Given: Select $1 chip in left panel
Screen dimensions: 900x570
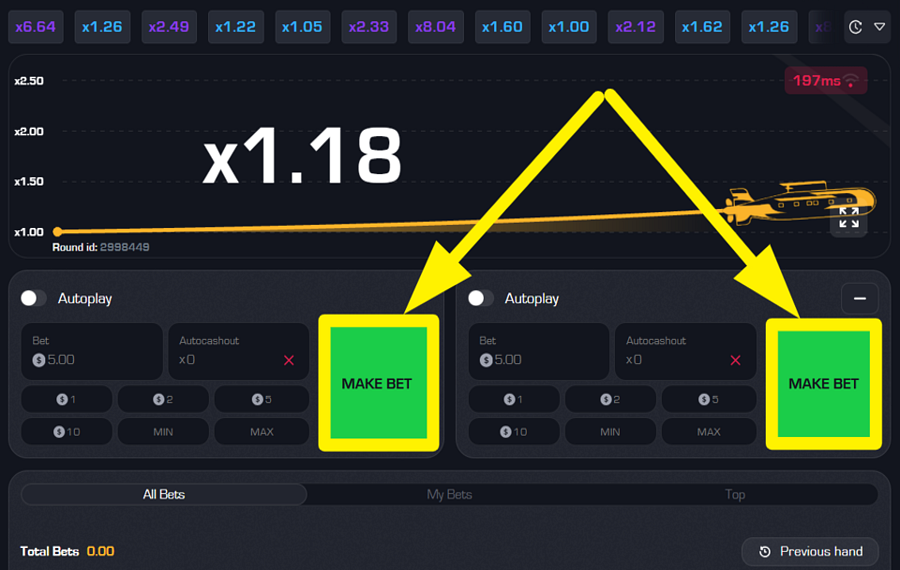Looking at the screenshot, I should (67, 399).
